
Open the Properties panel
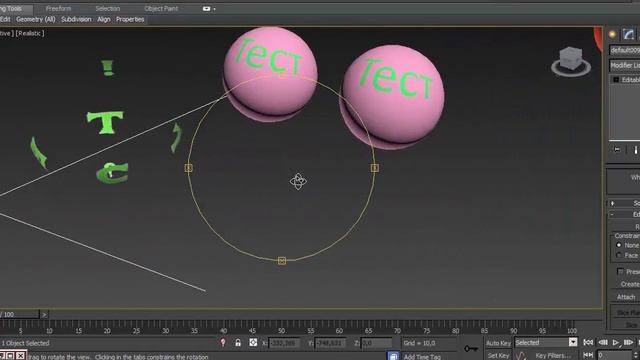click(x=130, y=19)
